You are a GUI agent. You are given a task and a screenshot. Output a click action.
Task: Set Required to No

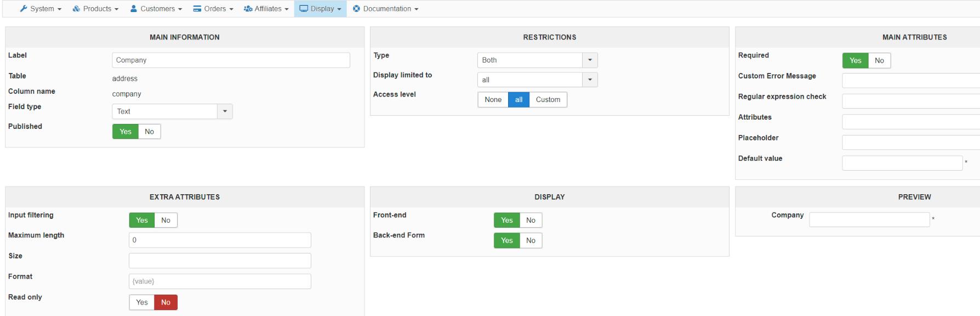point(879,61)
